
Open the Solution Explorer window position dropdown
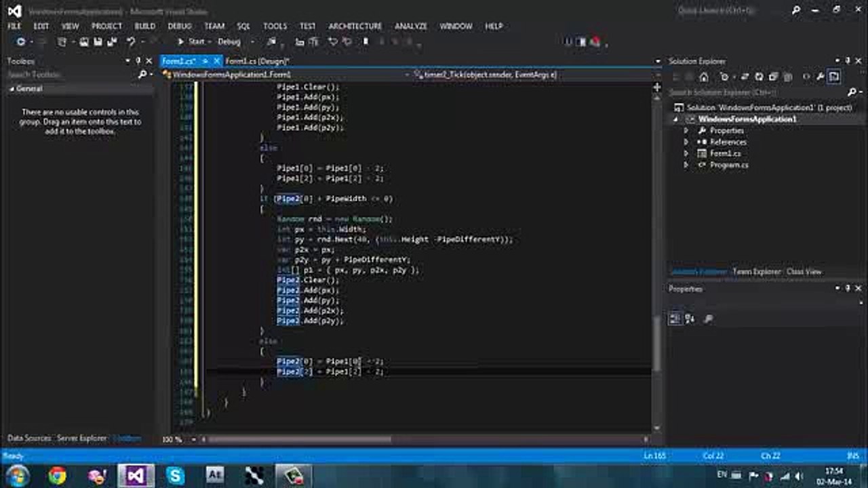point(837,61)
